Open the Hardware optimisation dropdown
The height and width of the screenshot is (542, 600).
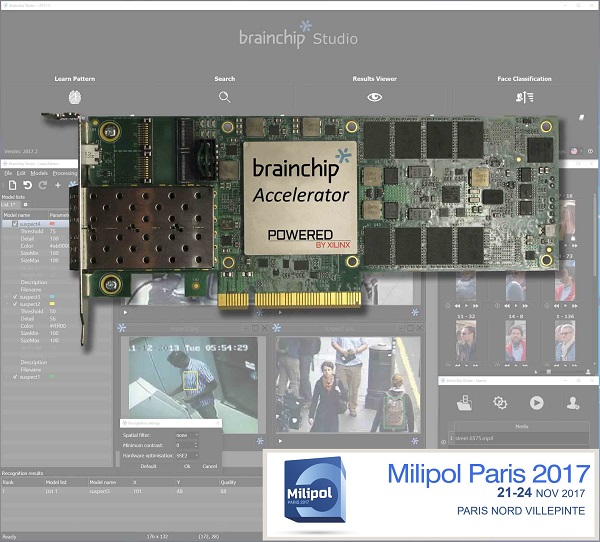[x=187, y=455]
